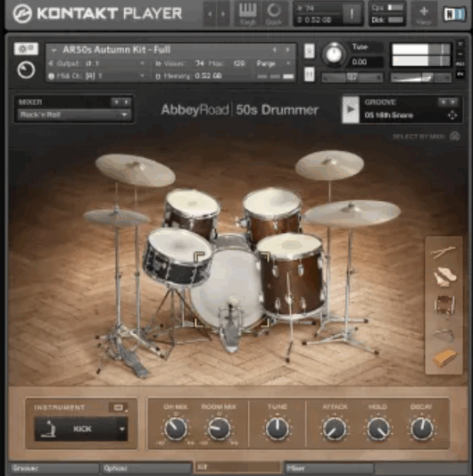Select next preset arrow beside AR50s Autumn Kit
Viewport: 473px width, 476px height.
[287, 49]
